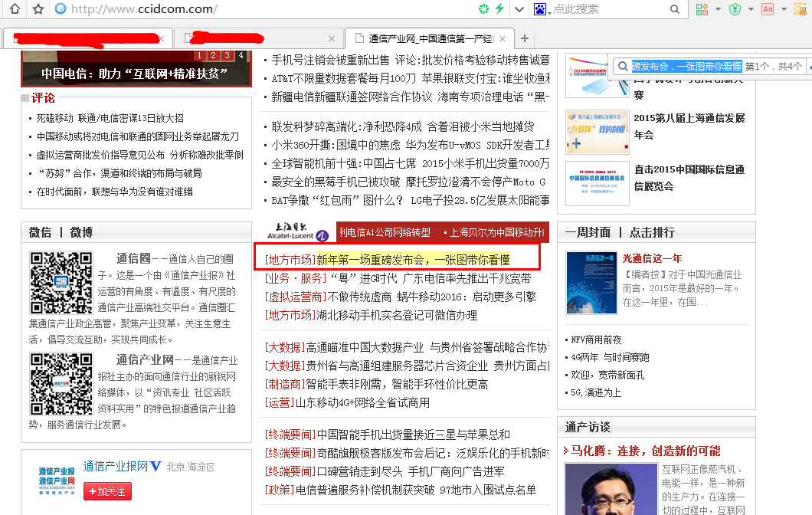Open the [政策] category tag
This screenshot has width=812, height=515.
pos(279,490)
